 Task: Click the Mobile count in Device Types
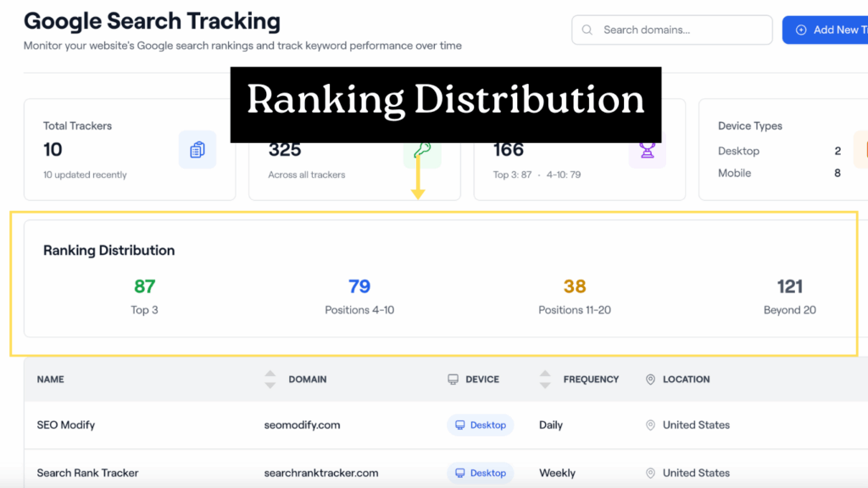837,173
